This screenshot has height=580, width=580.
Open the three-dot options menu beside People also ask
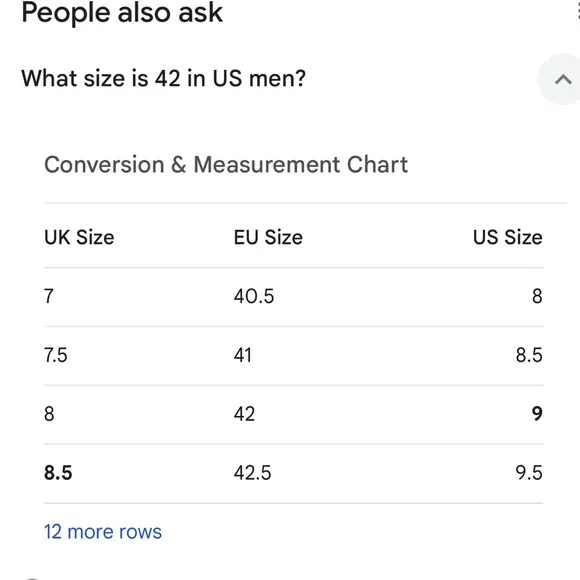[x=578, y=11]
